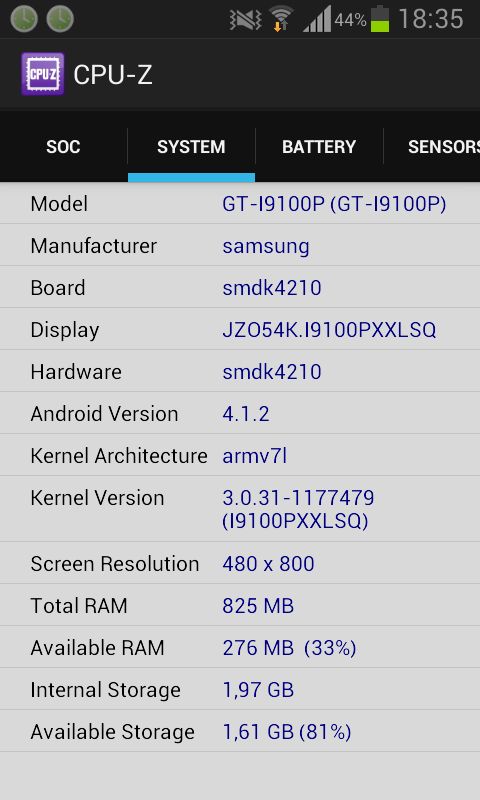
Task: Select the SYSTEM tab
Action: click(191, 147)
